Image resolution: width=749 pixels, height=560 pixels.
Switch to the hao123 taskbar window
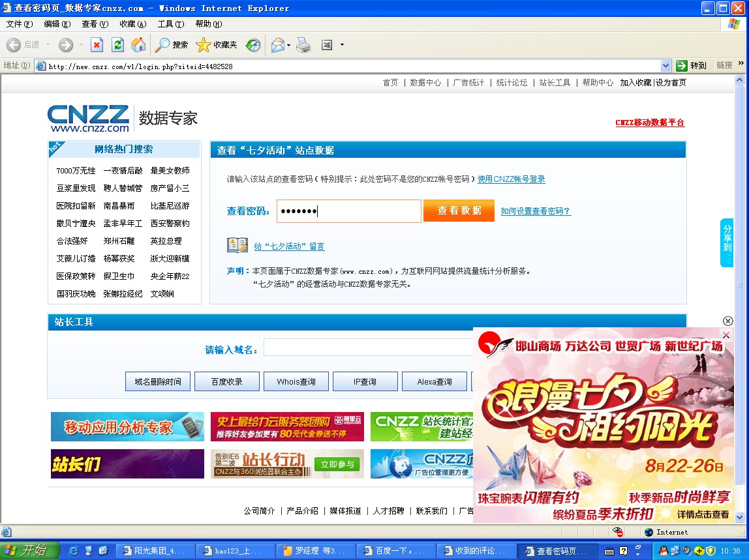237,551
